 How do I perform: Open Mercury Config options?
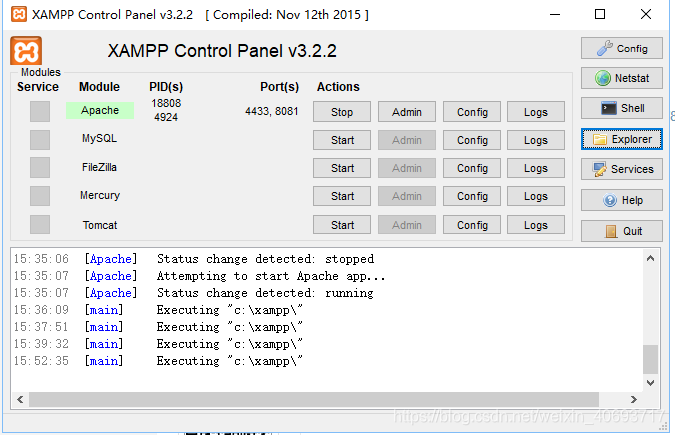pyautogui.click(x=472, y=196)
